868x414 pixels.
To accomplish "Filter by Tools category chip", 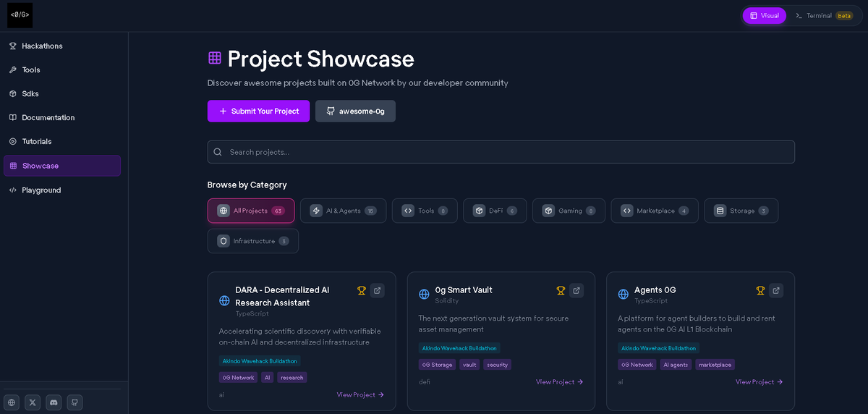I will pos(425,211).
